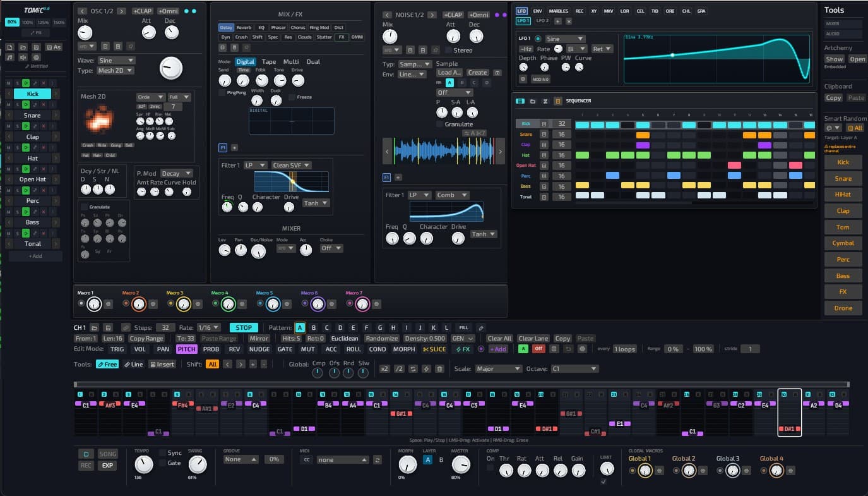
Task: Open the Filter 1 Clean SVF dropdown
Action: [x=291, y=166]
